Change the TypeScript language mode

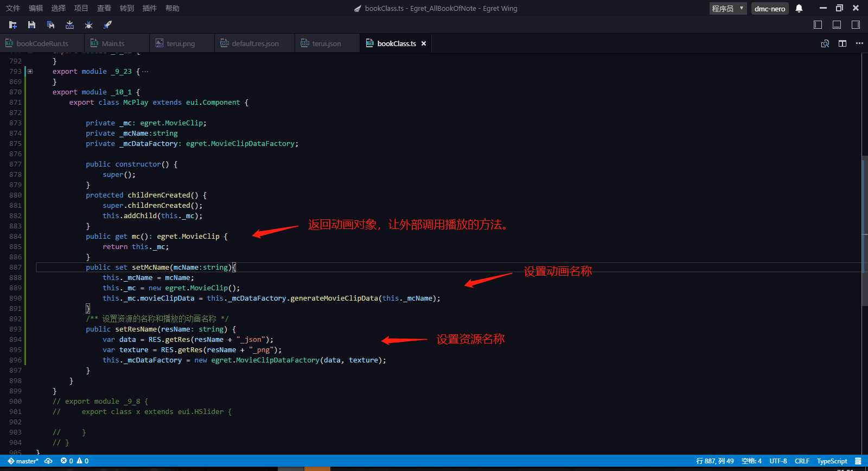tap(832, 461)
